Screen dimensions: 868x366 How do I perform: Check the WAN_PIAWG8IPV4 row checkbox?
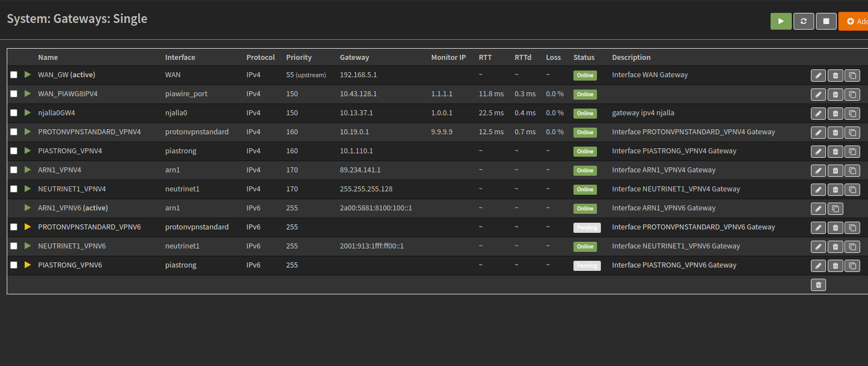click(x=14, y=94)
